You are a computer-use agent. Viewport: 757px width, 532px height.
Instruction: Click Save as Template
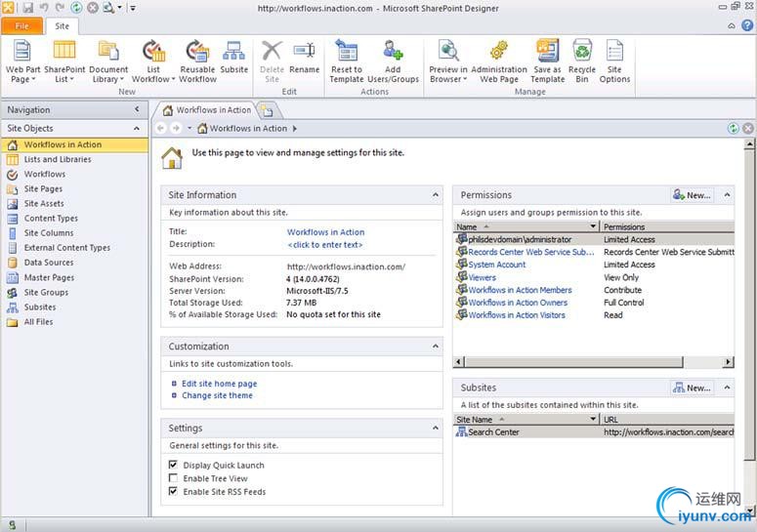[x=547, y=61]
